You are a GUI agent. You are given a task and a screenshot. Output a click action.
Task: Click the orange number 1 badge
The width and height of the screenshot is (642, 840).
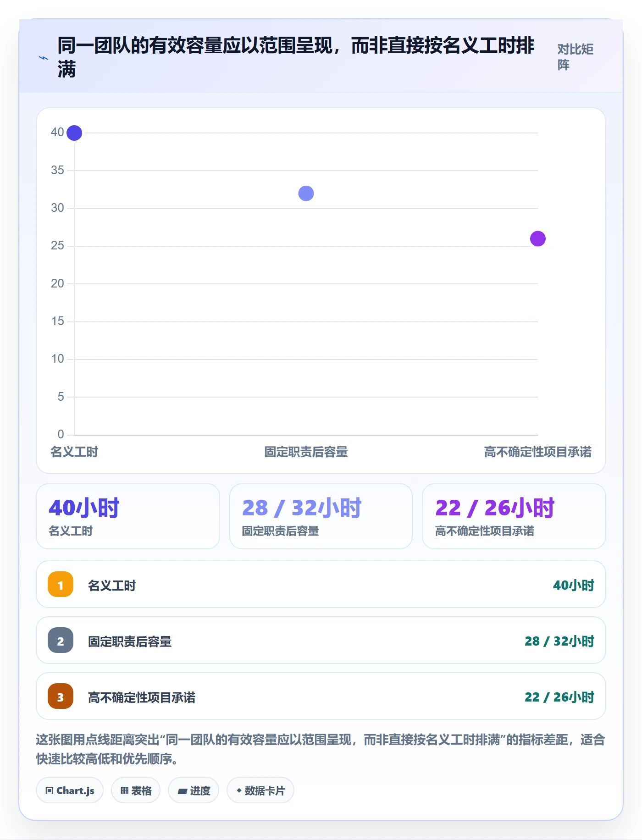tap(61, 585)
